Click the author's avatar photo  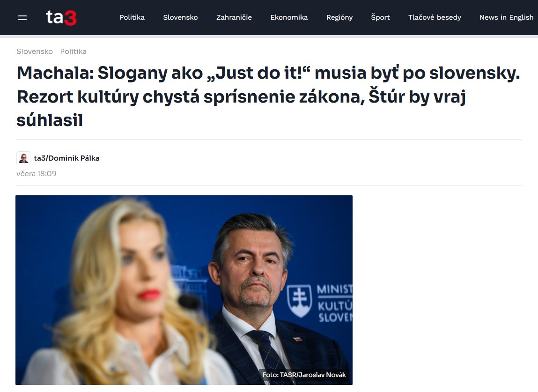23,158
